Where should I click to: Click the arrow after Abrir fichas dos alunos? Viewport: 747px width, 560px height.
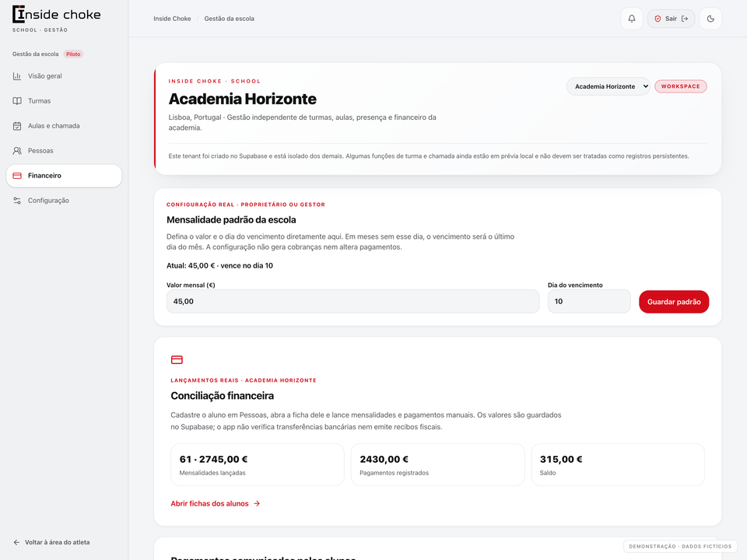click(x=257, y=503)
